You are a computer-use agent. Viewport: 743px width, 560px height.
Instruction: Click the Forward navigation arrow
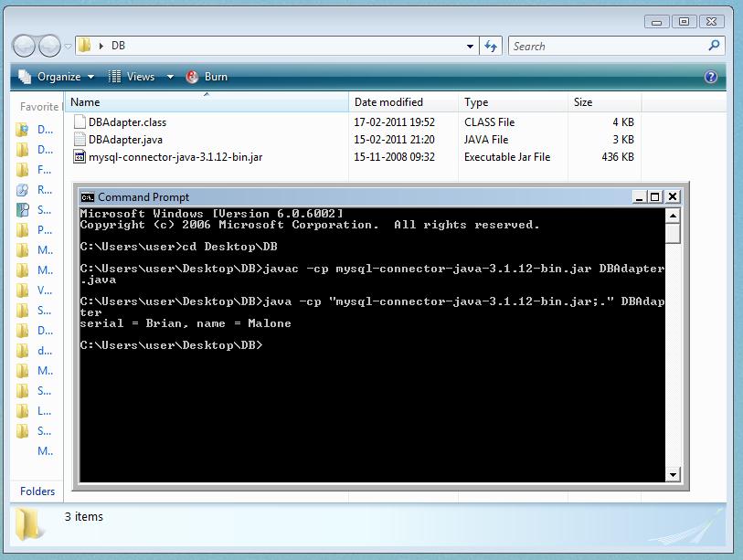click(51, 45)
